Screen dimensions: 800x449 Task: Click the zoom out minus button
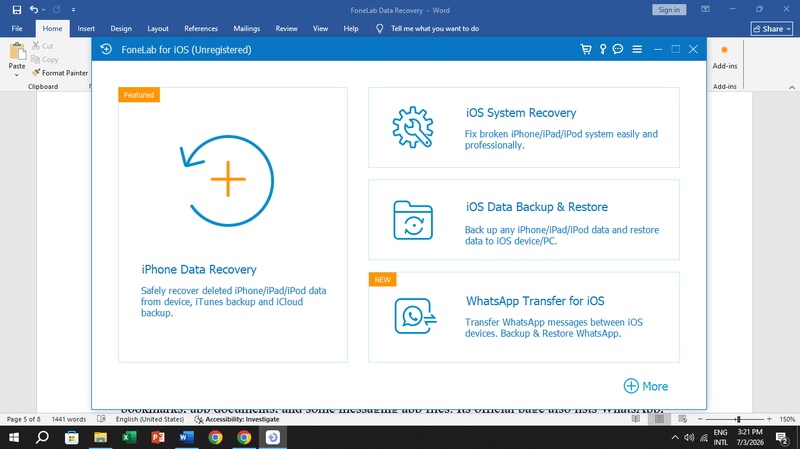701,419
